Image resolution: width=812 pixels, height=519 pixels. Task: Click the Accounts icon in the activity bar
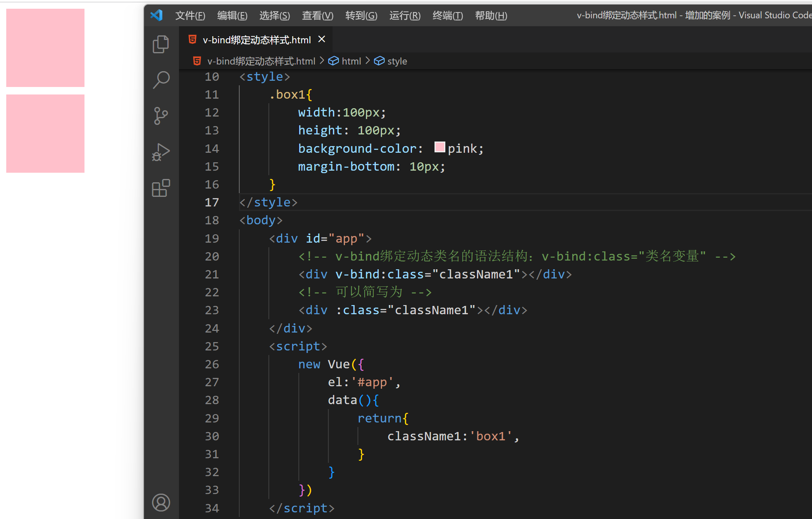[x=161, y=502]
